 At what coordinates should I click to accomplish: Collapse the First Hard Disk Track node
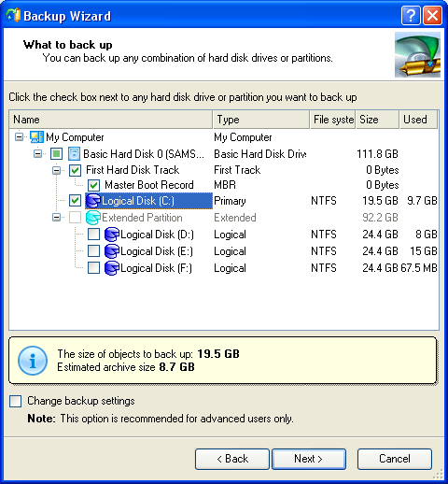(x=57, y=170)
